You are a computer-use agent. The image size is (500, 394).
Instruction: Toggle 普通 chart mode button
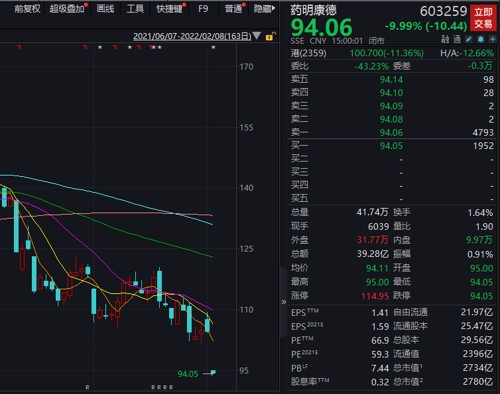click(233, 9)
